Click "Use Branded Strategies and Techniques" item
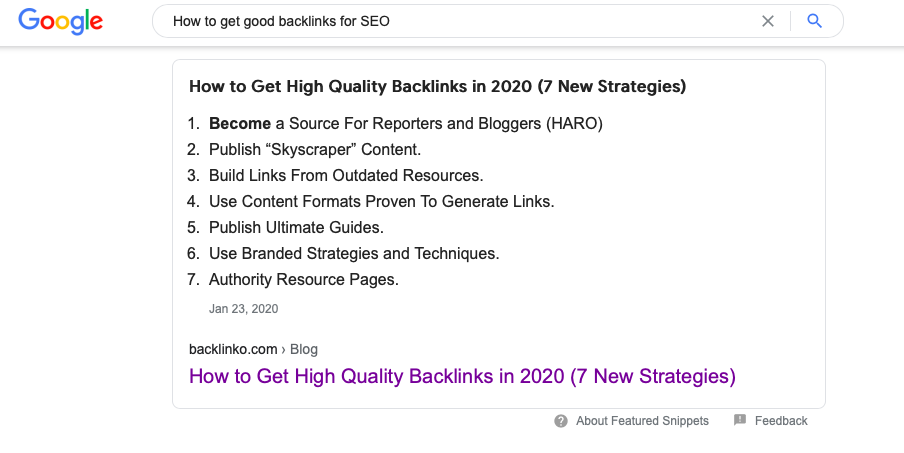This screenshot has height=453, width=904. [x=354, y=254]
